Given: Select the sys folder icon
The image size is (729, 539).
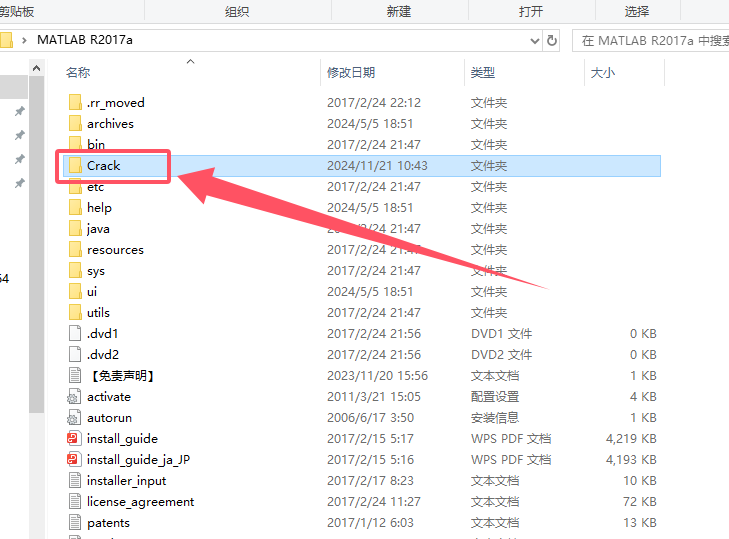Looking at the screenshot, I should tap(75, 270).
